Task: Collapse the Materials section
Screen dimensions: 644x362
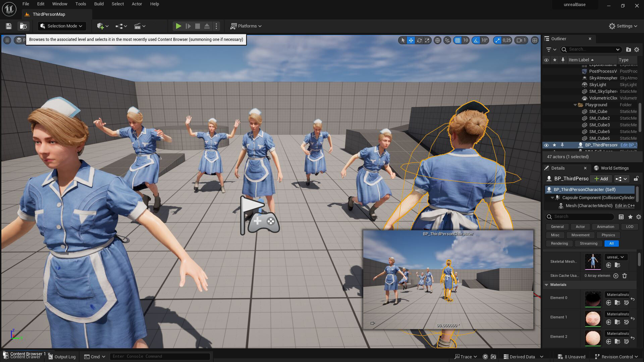Action: pos(547,285)
